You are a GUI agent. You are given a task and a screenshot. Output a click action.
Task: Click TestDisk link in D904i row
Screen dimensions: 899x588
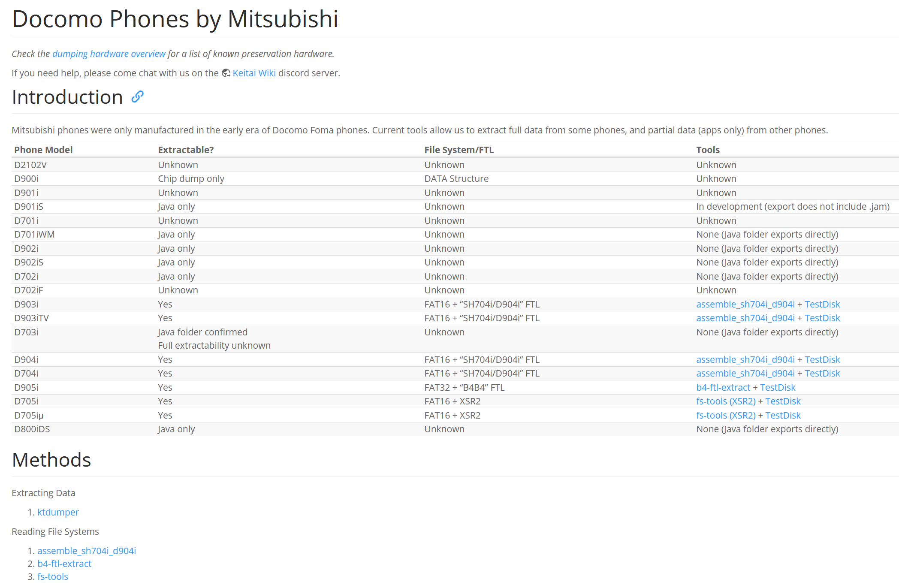(822, 360)
